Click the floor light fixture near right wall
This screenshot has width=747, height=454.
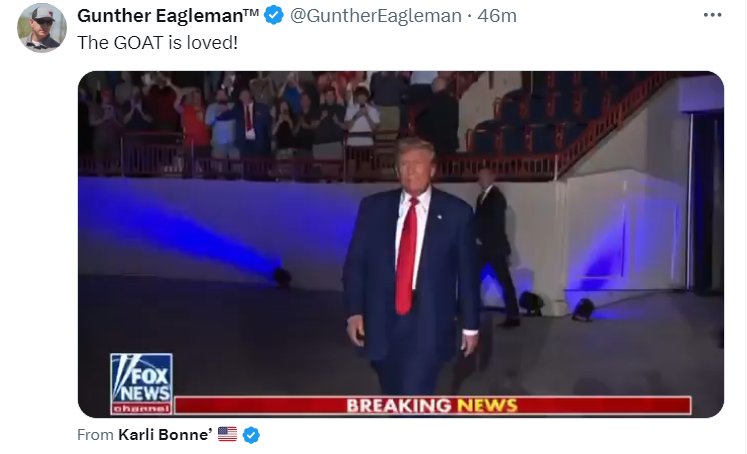click(x=583, y=310)
